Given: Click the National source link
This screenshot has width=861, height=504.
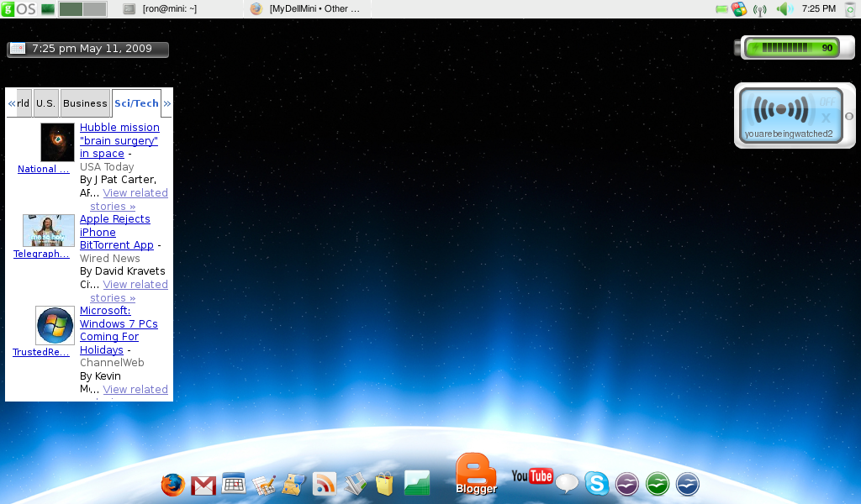Looking at the screenshot, I should click(x=44, y=169).
